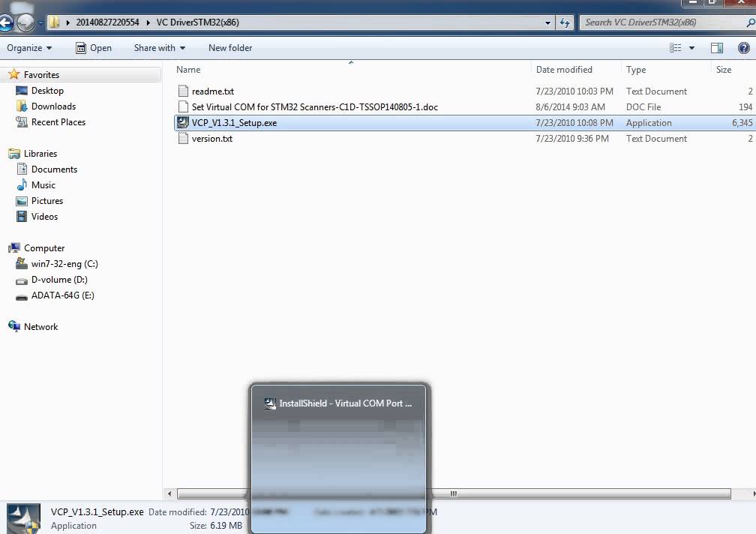Click the Music note icon
The image size is (756, 534).
(22, 184)
